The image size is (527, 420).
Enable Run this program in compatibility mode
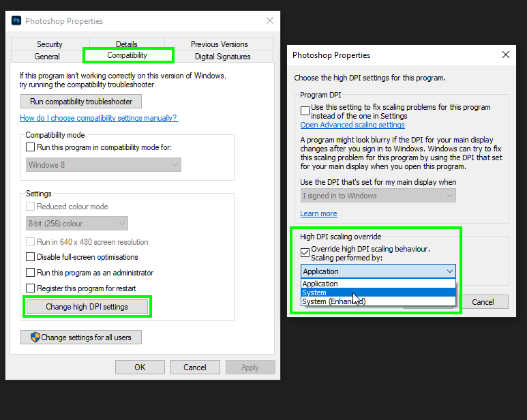[30, 147]
